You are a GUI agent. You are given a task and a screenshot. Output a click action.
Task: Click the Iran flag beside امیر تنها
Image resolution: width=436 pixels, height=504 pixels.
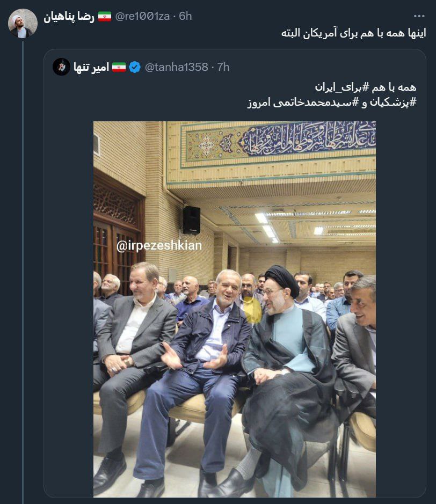[119, 67]
